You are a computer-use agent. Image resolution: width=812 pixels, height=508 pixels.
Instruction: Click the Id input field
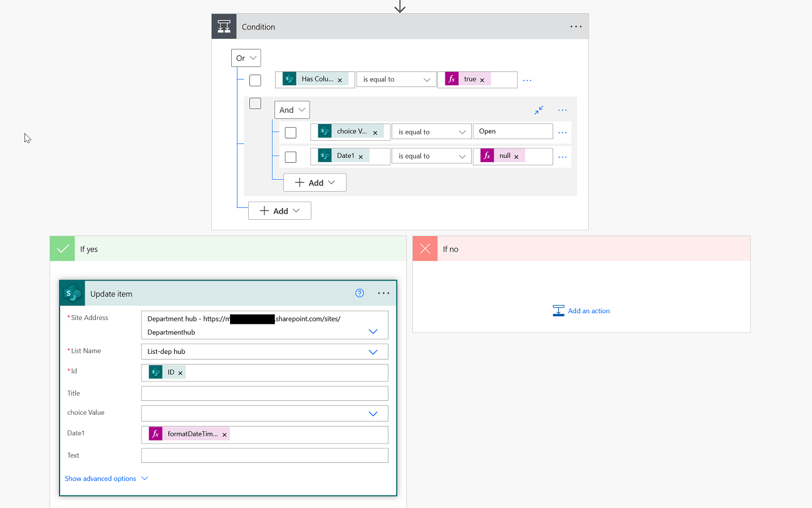click(264, 373)
